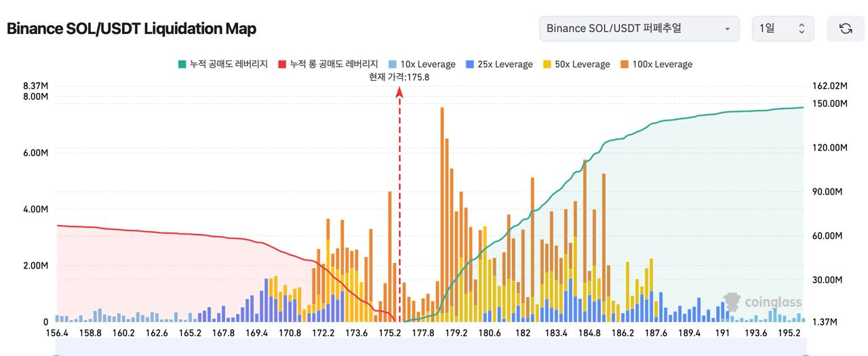Click the 179.2 price axis label
This screenshot has width=868, height=356.
coord(456,333)
